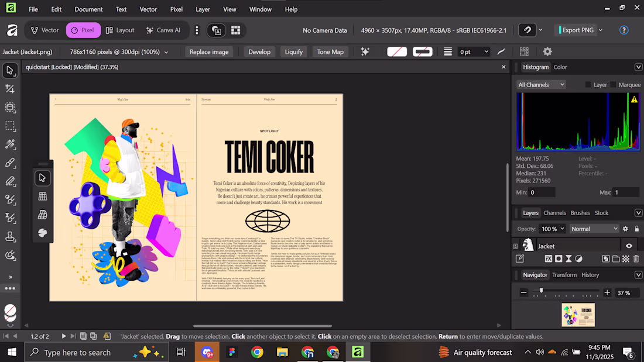Open the Affinity app on the taskbar
The width and height of the screenshot is (644, 362).
tap(357, 352)
